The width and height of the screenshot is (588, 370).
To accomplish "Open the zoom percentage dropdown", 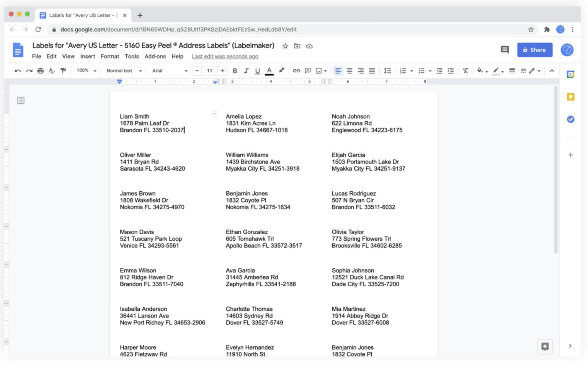I will click(x=85, y=71).
